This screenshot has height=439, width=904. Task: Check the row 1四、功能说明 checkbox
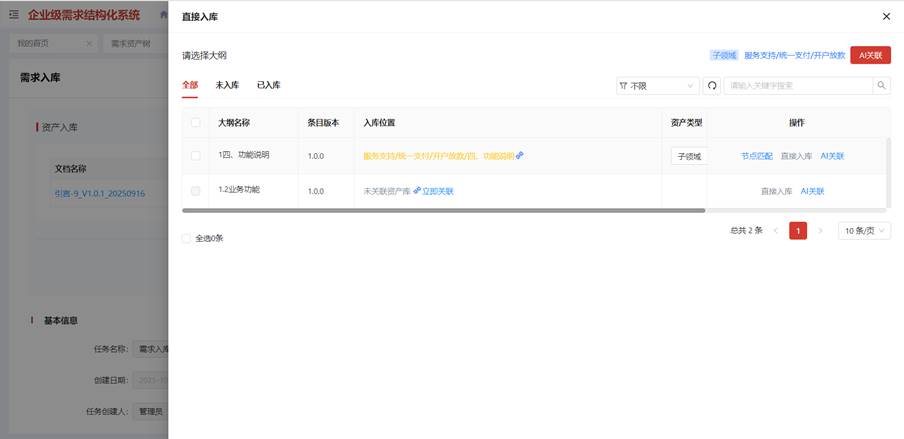tap(195, 156)
